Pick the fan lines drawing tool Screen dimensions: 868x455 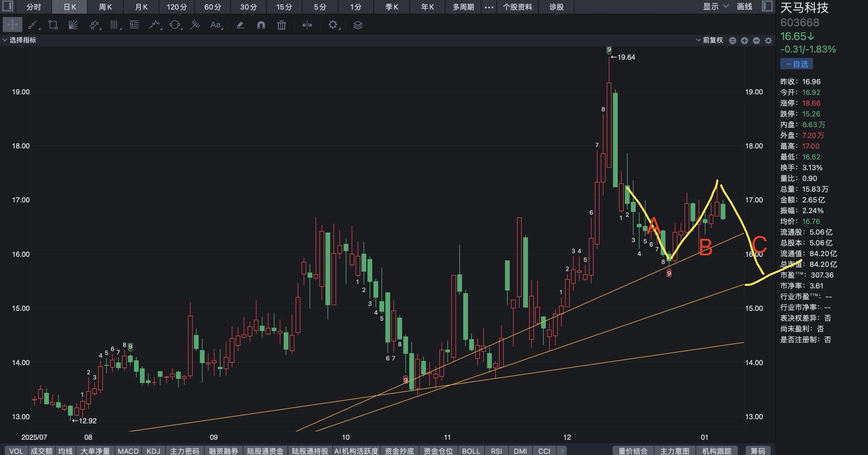click(x=73, y=24)
